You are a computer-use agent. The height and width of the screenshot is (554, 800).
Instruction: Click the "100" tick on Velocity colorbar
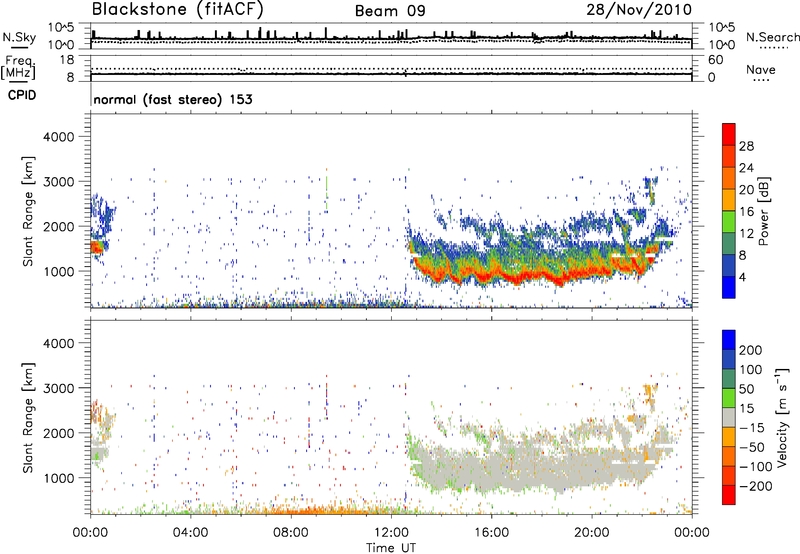pos(751,370)
